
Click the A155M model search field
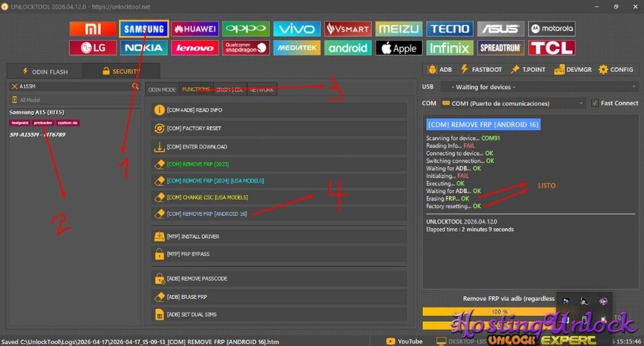pyautogui.click(x=74, y=86)
